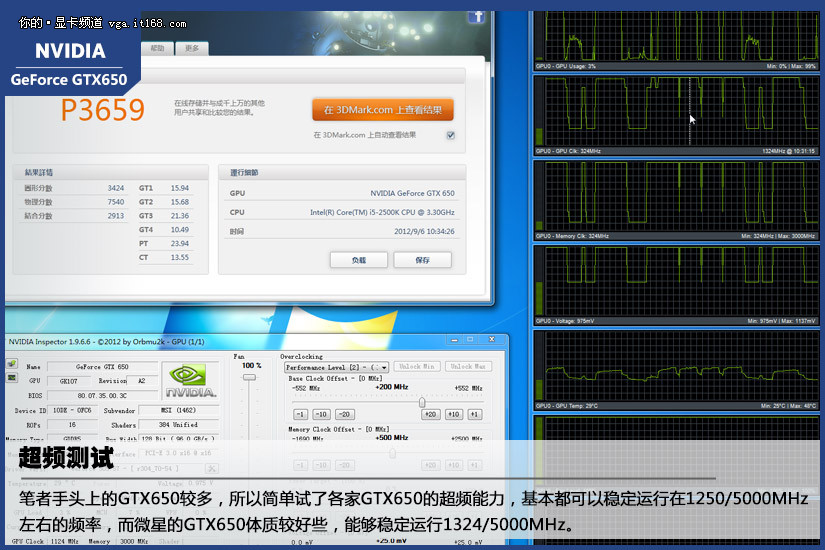Screen dimensions: 825x550
Task: Click the NVIDIA logo in Inspector window
Action: point(190,381)
